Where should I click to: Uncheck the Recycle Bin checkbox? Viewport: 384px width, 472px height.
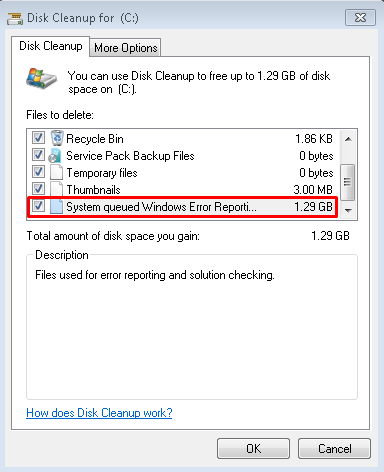coord(38,137)
